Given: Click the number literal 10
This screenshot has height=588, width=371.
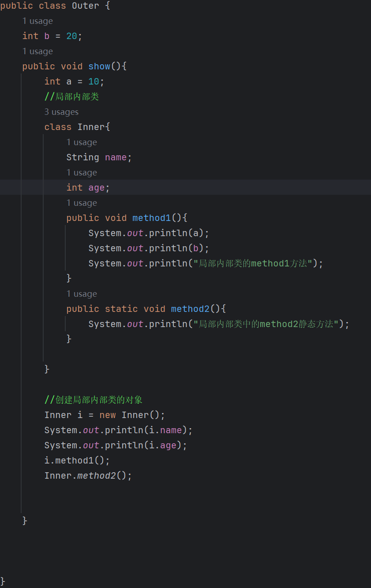Looking at the screenshot, I should pos(94,82).
